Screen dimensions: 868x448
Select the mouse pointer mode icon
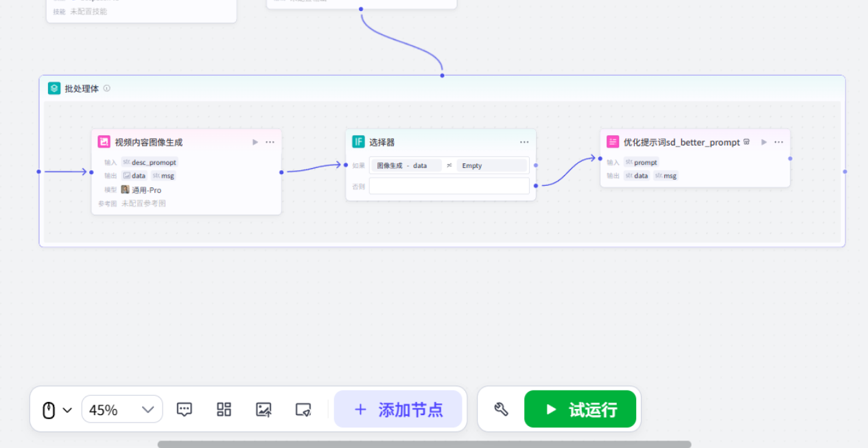tap(47, 409)
